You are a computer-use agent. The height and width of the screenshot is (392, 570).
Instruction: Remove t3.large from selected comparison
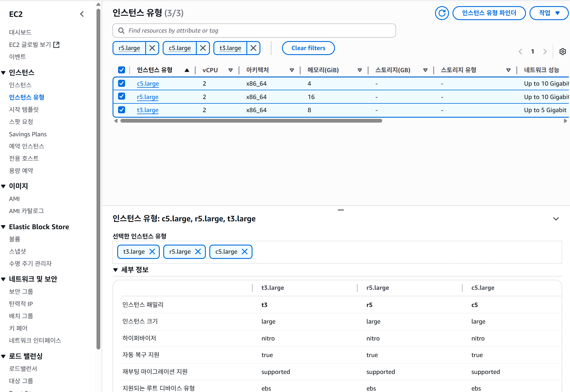[152, 252]
